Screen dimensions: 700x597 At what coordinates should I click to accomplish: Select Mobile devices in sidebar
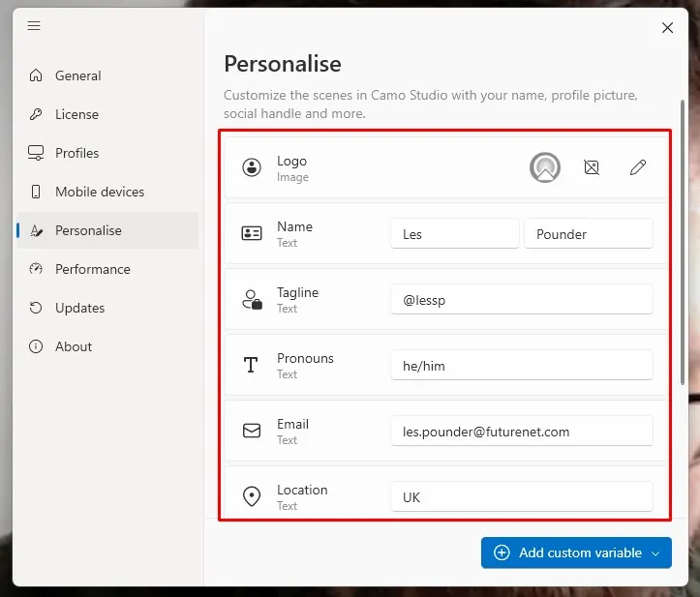[x=99, y=192]
